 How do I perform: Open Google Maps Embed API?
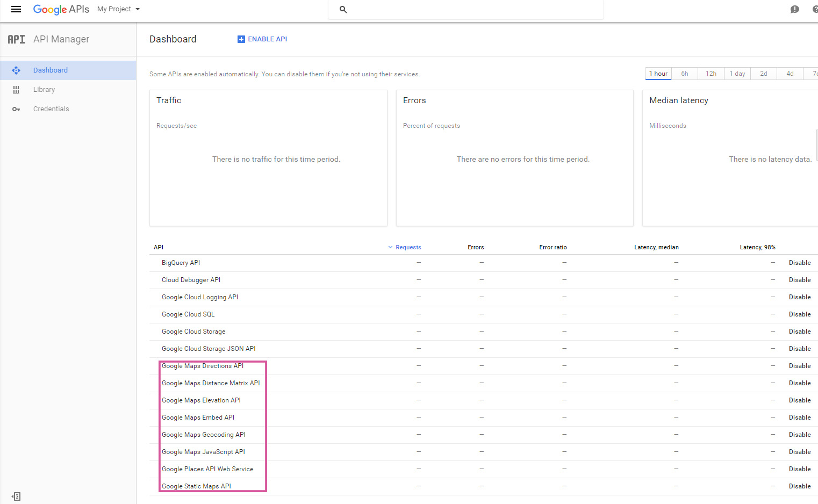click(x=198, y=417)
